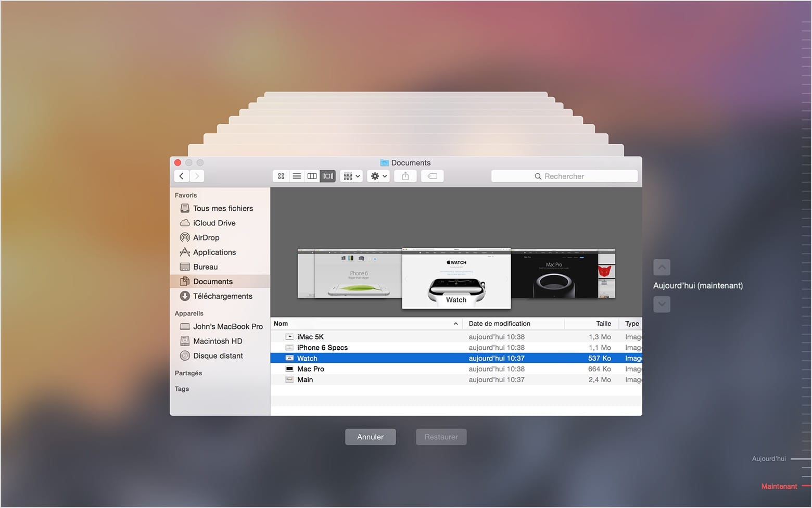Sort by the Nom column header
The width and height of the screenshot is (812, 508).
tap(366, 323)
